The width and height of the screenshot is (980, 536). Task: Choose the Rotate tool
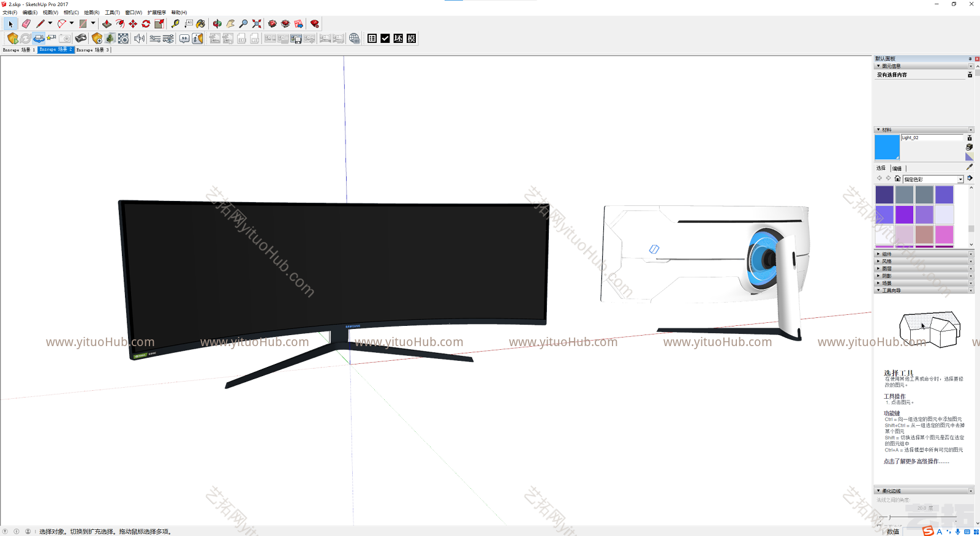coord(146,24)
